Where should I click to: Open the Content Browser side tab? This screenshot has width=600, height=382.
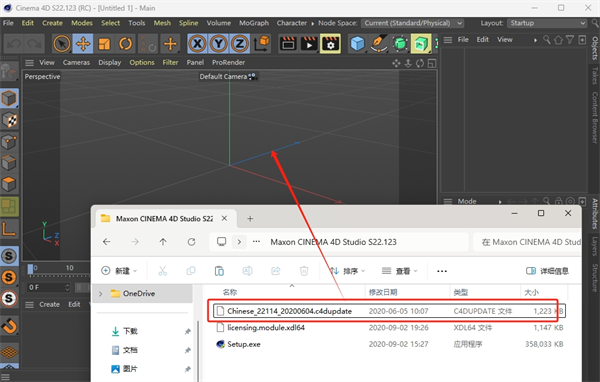point(595,117)
